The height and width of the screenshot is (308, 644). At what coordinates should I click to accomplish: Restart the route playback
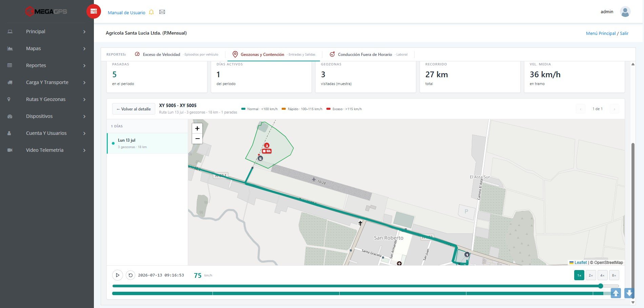130,275
